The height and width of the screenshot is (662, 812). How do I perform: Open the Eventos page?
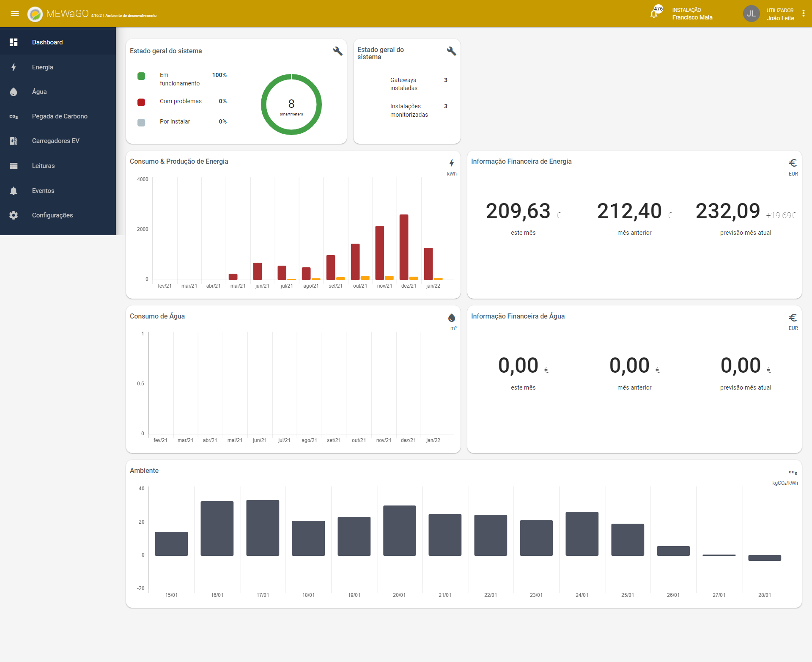point(58,191)
